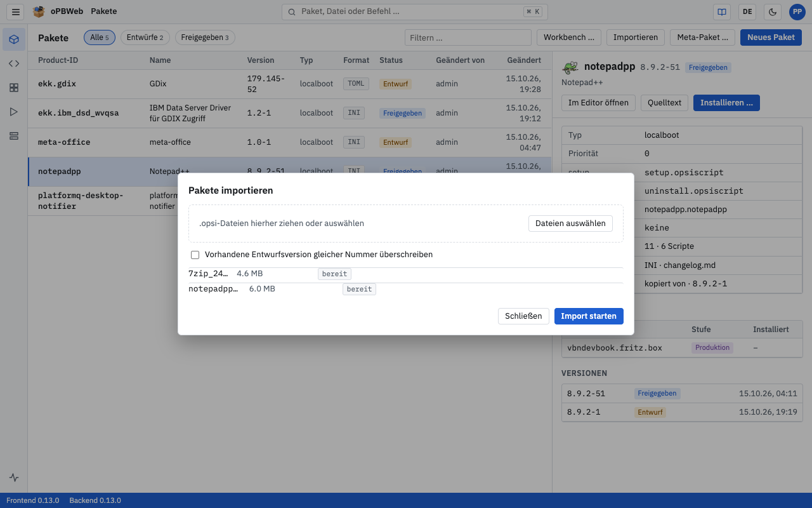The image size is (812, 508).
Task: Start the import with Import starten
Action: click(589, 316)
